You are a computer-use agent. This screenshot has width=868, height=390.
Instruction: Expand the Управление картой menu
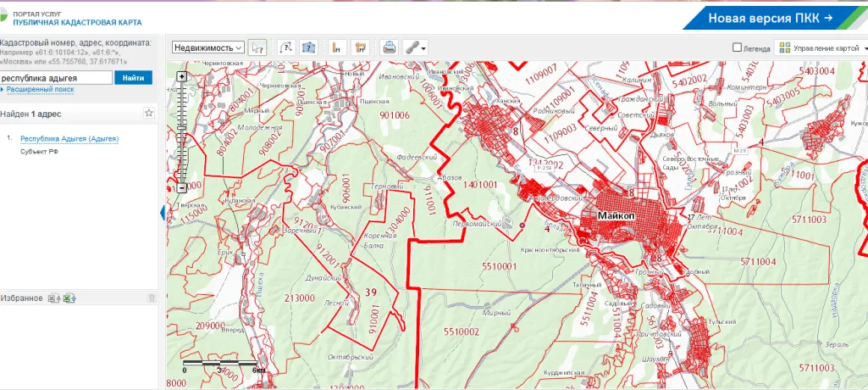(821, 48)
